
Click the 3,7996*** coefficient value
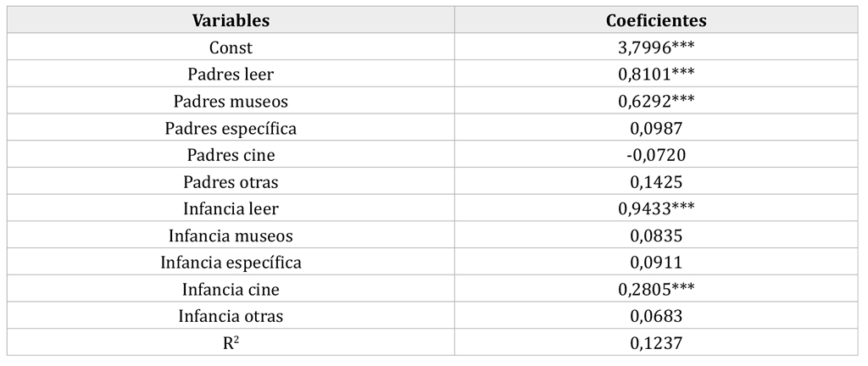pyautogui.click(x=656, y=47)
